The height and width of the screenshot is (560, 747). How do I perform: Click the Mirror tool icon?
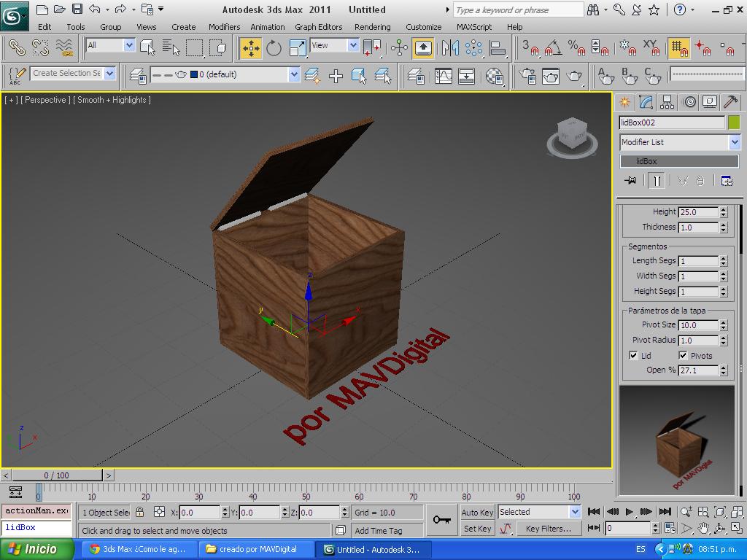click(x=450, y=48)
